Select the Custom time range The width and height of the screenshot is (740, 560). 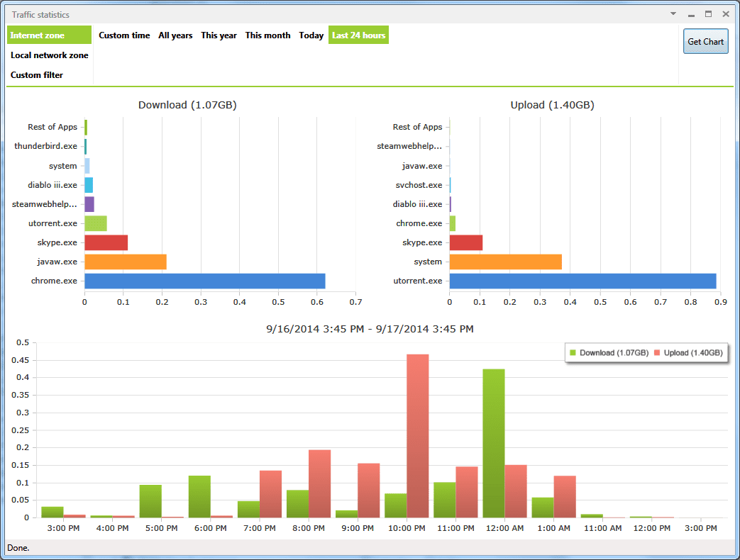tap(124, 35)
